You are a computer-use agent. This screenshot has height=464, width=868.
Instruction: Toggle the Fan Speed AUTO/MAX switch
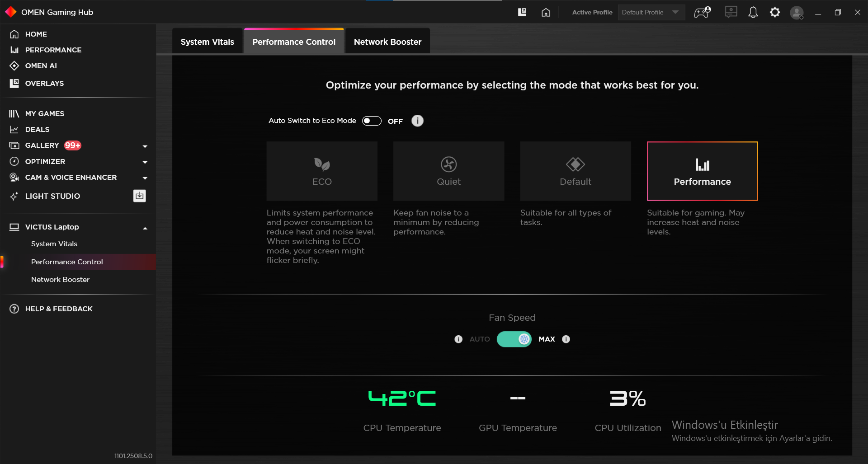click(514, 339)
